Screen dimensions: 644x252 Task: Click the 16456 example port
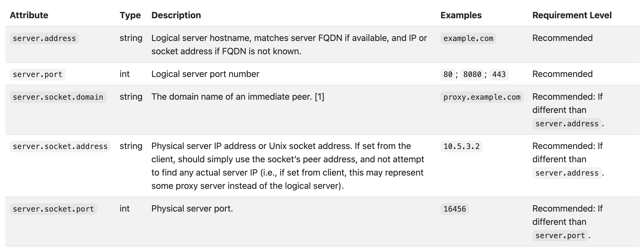(455, 209)
